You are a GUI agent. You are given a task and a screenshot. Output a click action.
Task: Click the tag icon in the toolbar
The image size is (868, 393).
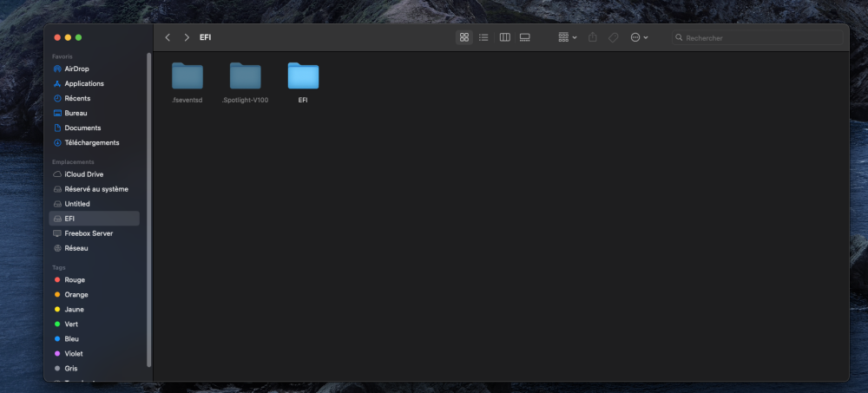click(614, 37)
